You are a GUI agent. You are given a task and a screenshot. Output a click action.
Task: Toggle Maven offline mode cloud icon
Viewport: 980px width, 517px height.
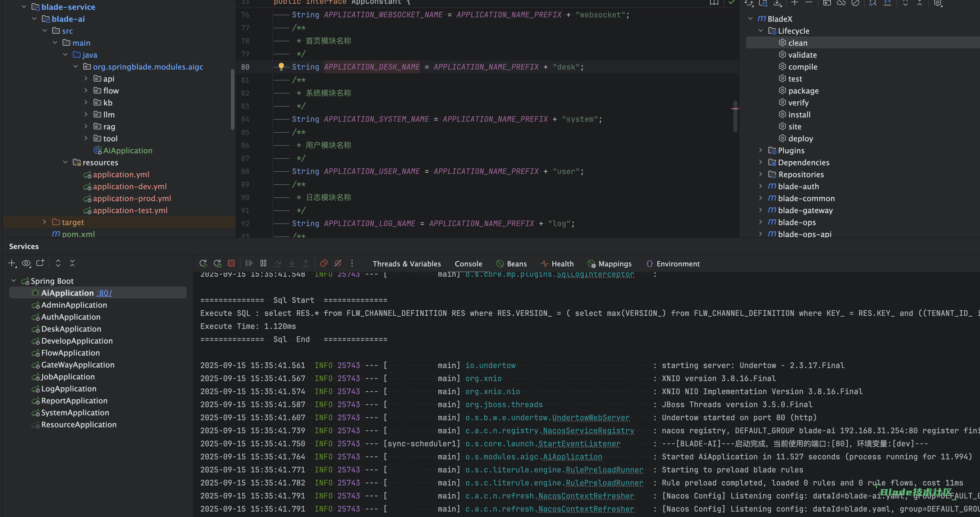click(x=841, y=3)
